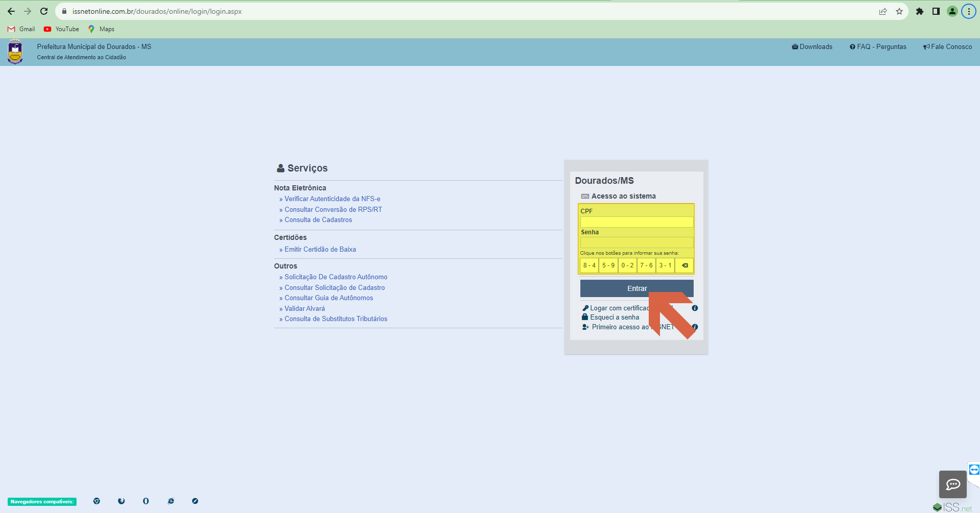Focus the CPF input field
The height and width of the screenshot is (513, 980).
636,222
